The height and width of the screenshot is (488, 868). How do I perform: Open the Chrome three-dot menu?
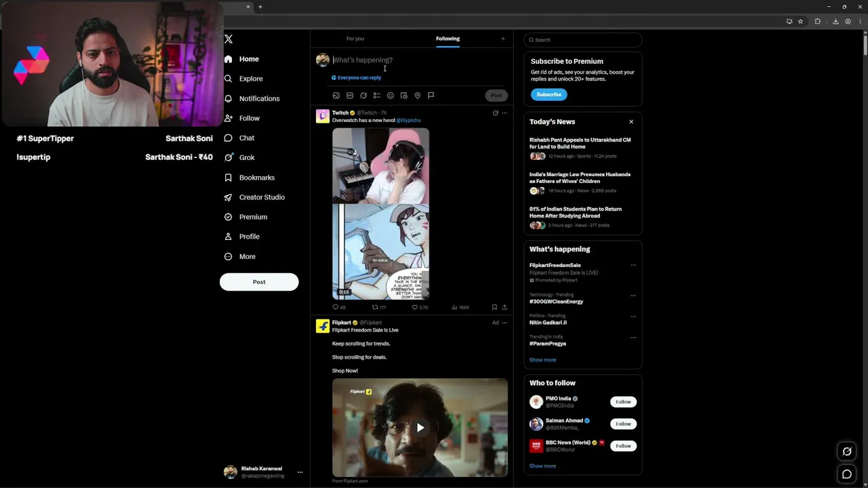(861, 22)
